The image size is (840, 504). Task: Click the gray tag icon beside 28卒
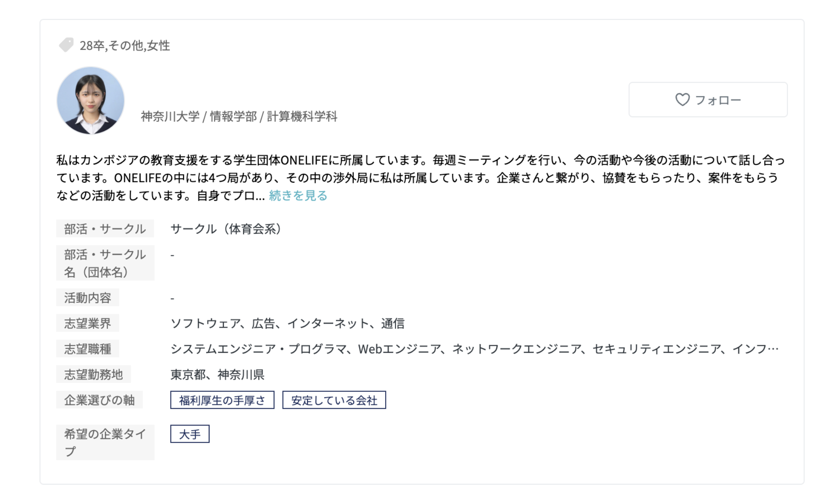pos(66,45)
